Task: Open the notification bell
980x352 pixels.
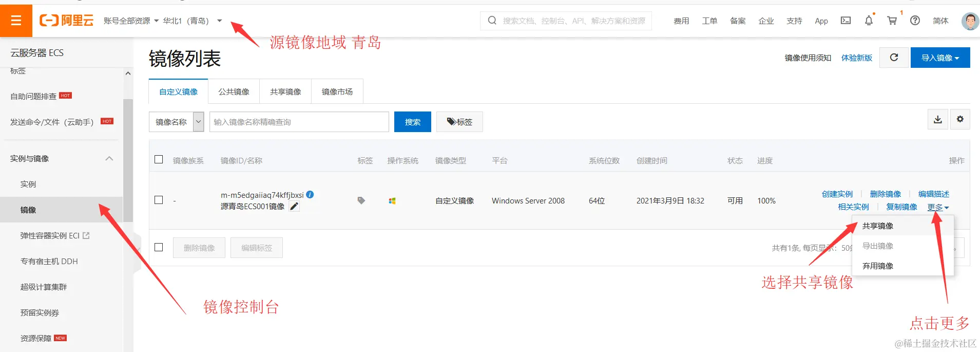Action: (869, 21)
